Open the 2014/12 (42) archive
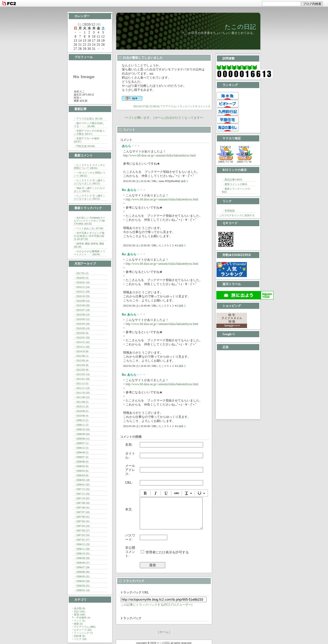 pyautogui.click(x=83, y=342)
